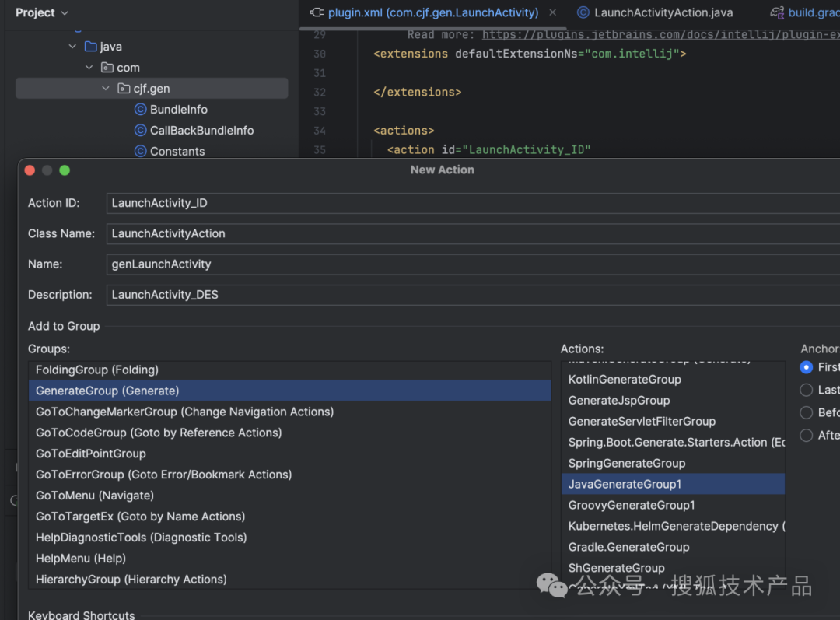Screen dimensions: 840x620
Task: Collapse the cjf.gen package node
Action: [x=106, y=89]
